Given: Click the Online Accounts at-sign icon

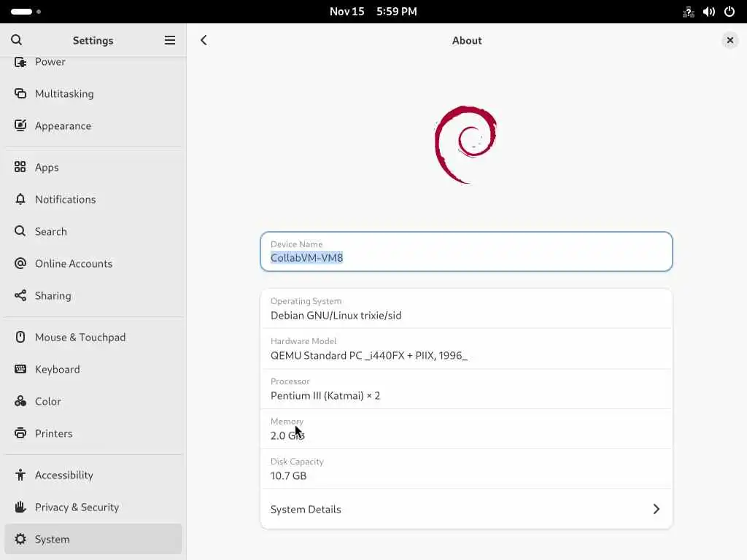Looking at the screenshot, I should pyautogui.click(x=20, y=262).
